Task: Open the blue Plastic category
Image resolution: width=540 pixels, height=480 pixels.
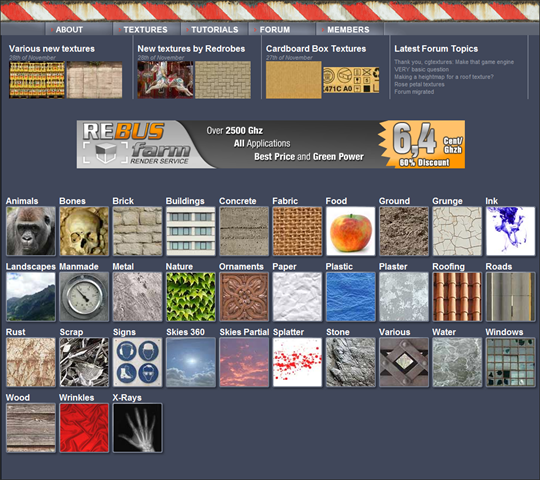Action: [x=351, y=297]
